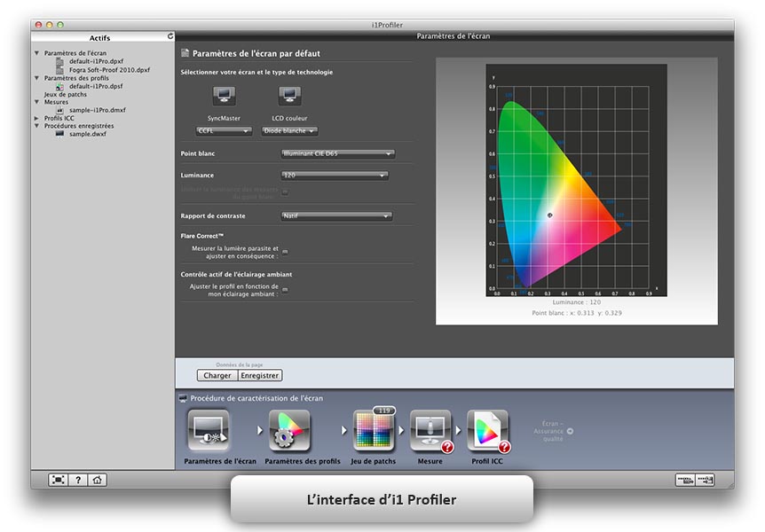Open the Paramètres de l'écran workflow step
This screenshot has height=532, width=765.
(209, 431)
